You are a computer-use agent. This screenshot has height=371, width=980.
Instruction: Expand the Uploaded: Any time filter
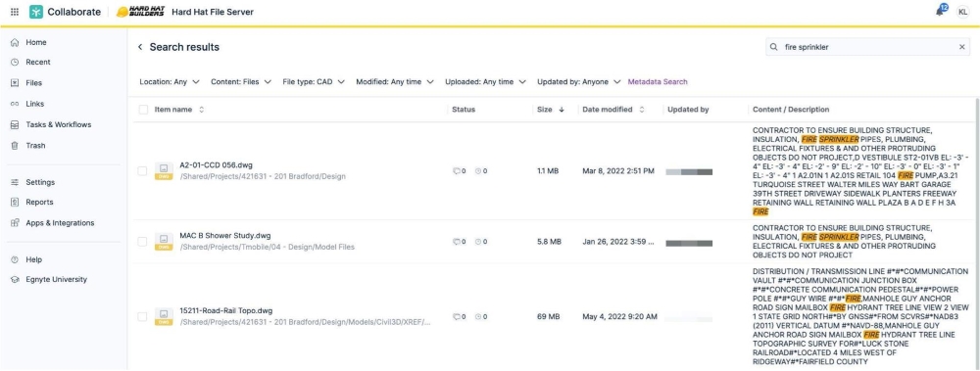tap(486, 82)
